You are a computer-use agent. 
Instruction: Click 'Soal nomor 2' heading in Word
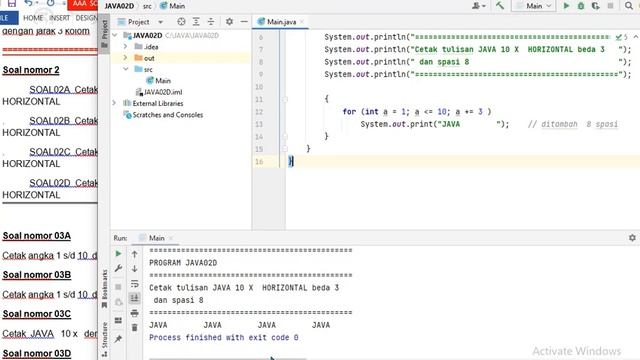coord(31,70)
